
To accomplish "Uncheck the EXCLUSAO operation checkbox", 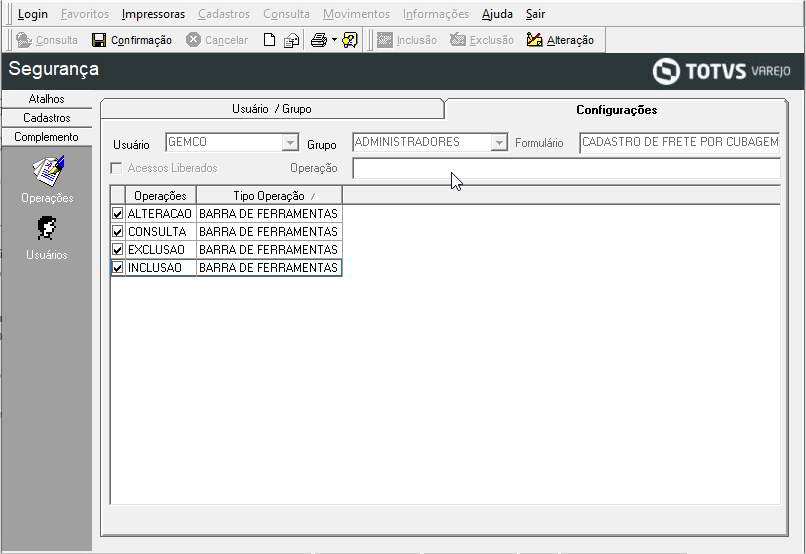I will tap(118, 249).
